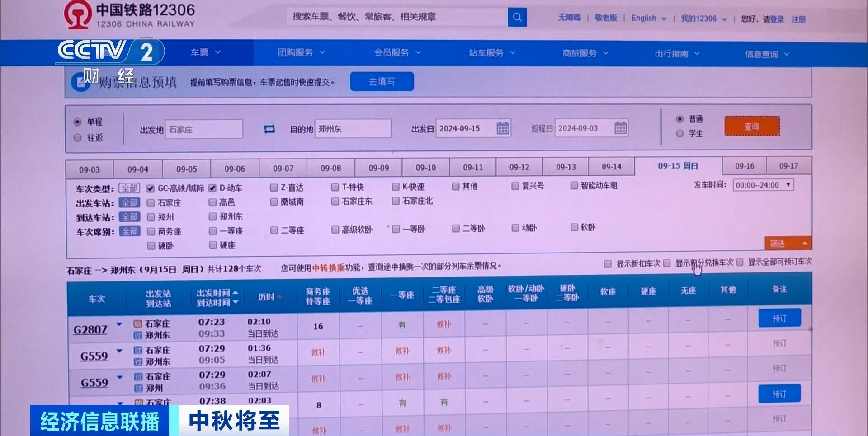
Task: Select the 往返 round-trip radio button
Action: (x=78, y=137)
